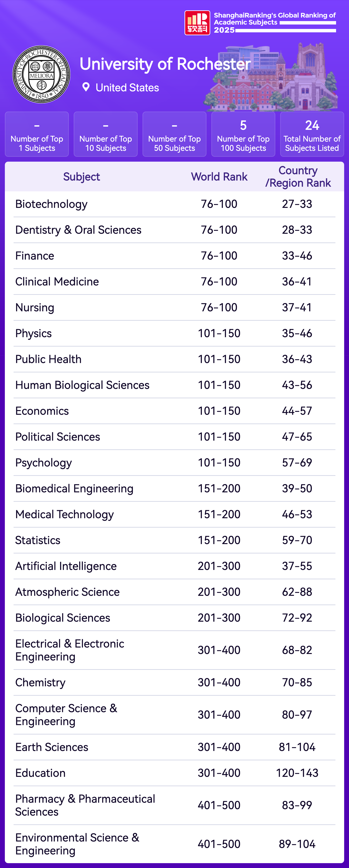The image size is (349, 868).
Task: Click the ShanghaiRanking red logo icon
Action: click(197, 23)
